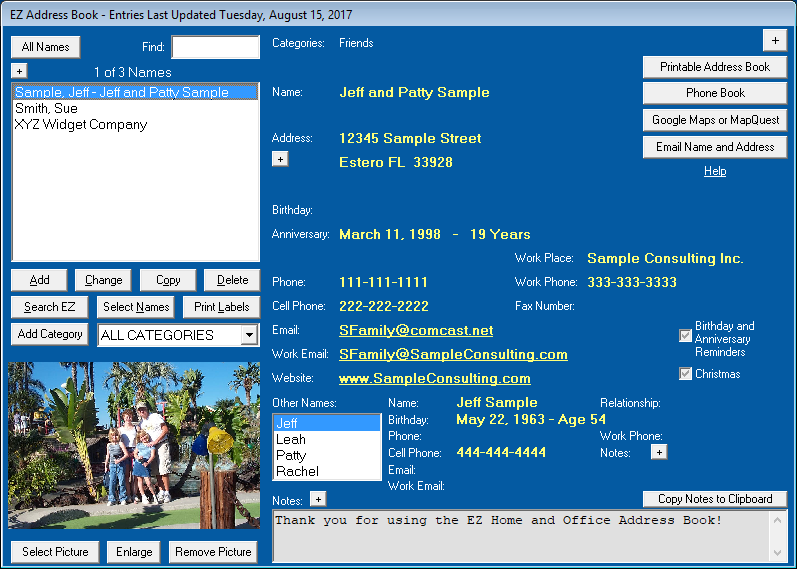Click the SFamily@SampleConsulting.com work email link
This screenshot has width=797, height=569.
pyautogui.click(x=453, y=354)
